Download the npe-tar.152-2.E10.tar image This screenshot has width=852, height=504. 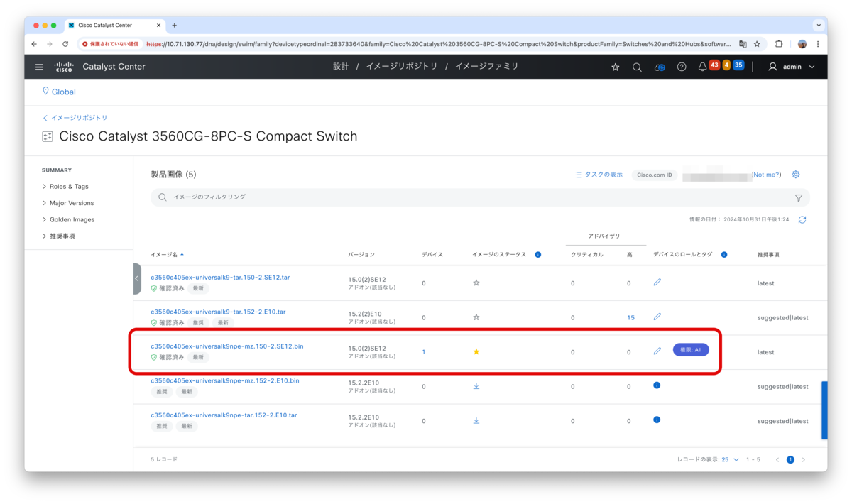(x=476, y=420)
